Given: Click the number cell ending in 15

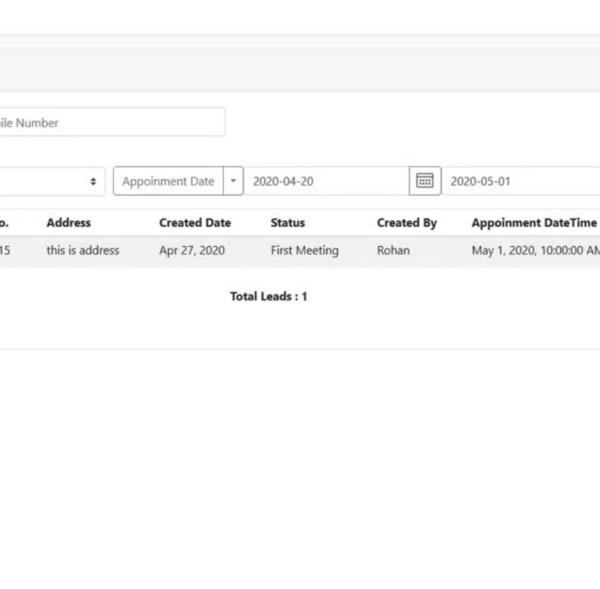Looking at the screenshot, I should 5,251.
